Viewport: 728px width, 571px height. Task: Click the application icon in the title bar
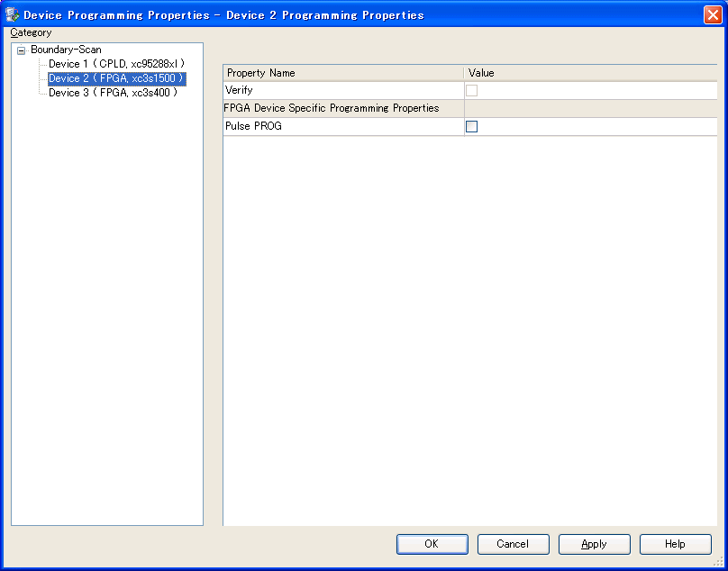click(13, 14)
